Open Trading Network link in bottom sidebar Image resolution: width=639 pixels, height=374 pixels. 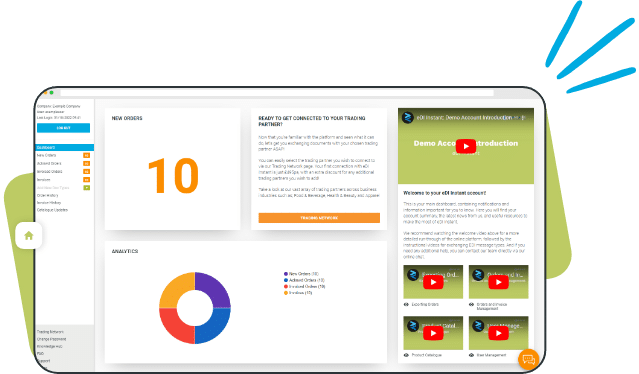pyautogui.click(x=50, y=332)
